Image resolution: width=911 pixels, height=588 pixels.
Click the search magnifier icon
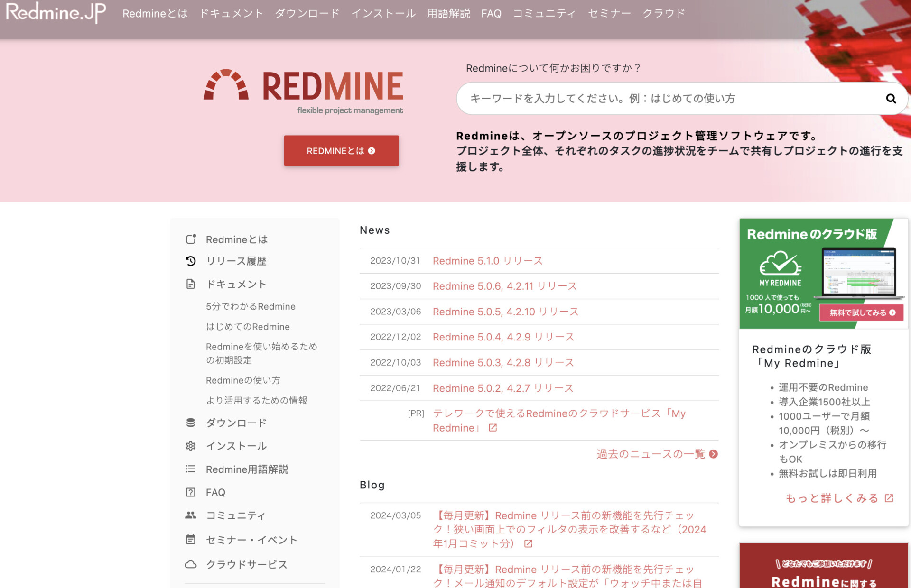coord(891,99)
